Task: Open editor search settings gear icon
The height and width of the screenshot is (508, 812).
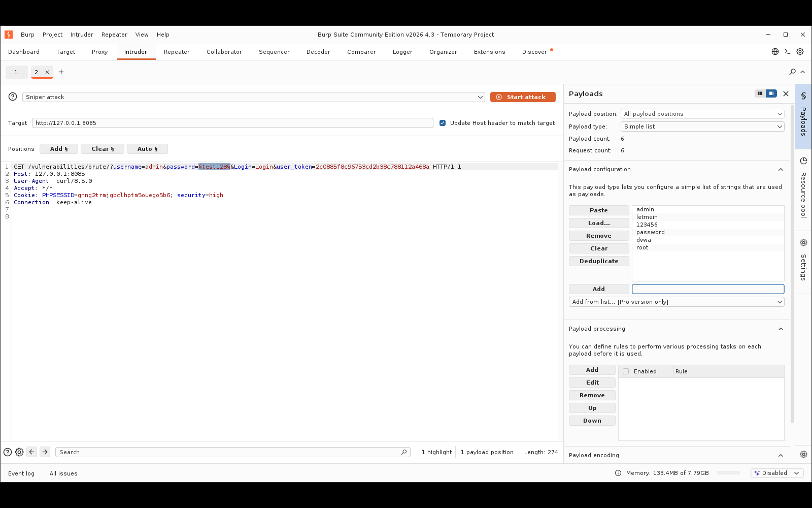Action: pyautogui.click(x=19, y=452)
